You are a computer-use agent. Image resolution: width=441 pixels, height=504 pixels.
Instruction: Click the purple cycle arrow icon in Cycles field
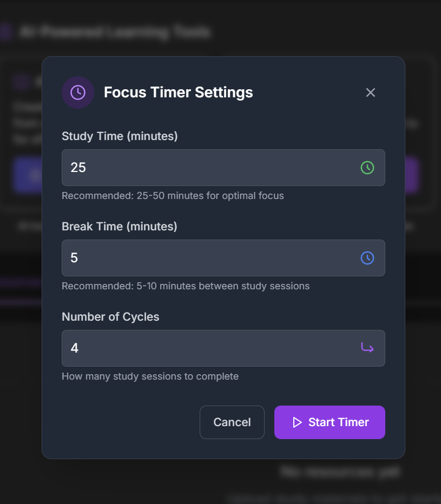pos(367,348)
